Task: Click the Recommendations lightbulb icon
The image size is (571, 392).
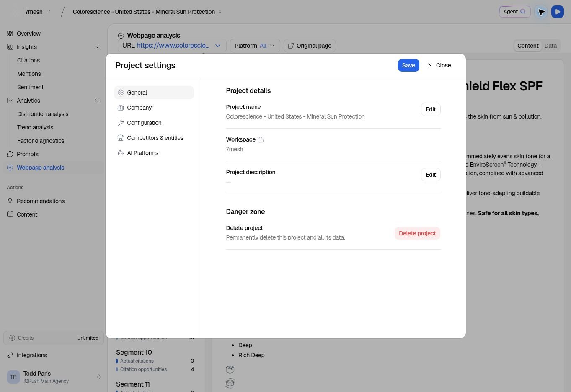Action: (x=10, y=201)
